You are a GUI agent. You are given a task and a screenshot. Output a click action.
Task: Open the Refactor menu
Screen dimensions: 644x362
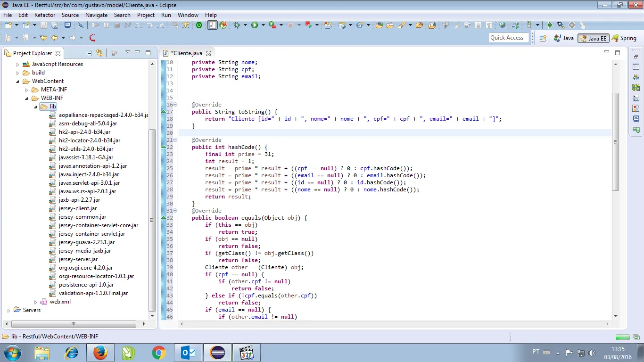click(x=45, y=15)
